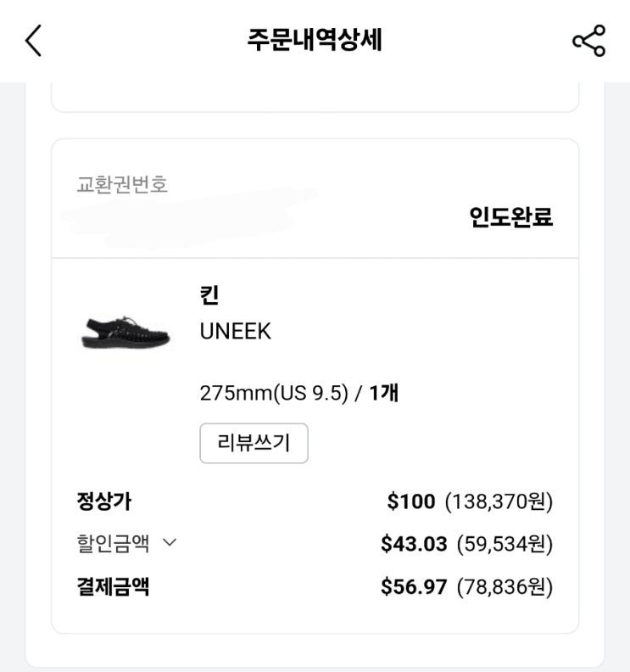
Task: Select the brand name 킨
Action: [209, 295]
